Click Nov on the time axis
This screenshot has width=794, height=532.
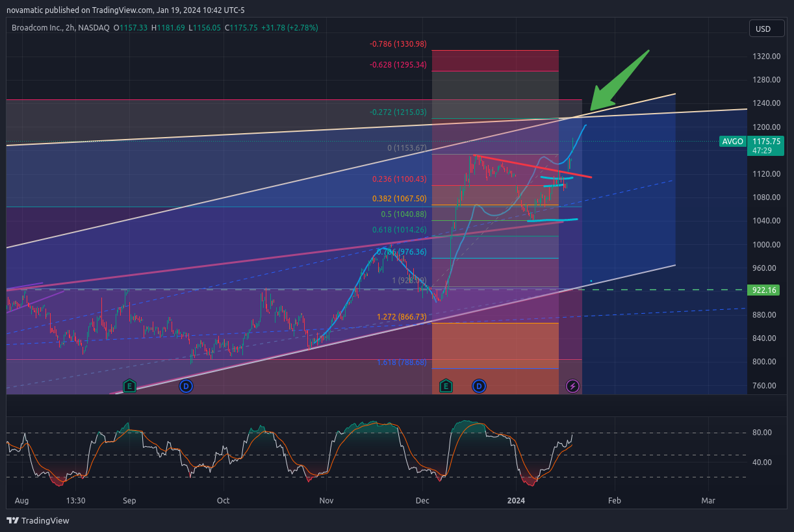click(x=326, y=501)
